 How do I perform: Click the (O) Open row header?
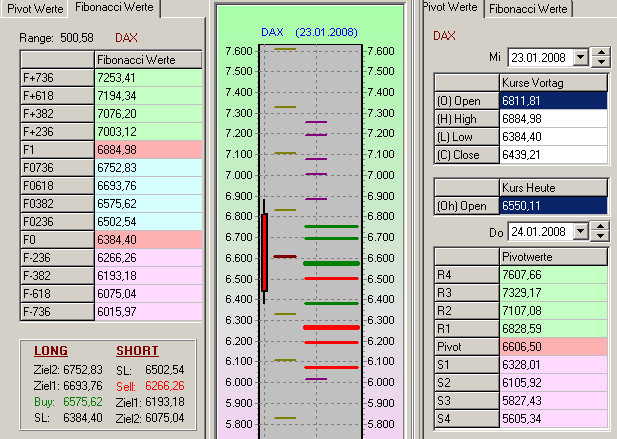click(x=466, y=101)
